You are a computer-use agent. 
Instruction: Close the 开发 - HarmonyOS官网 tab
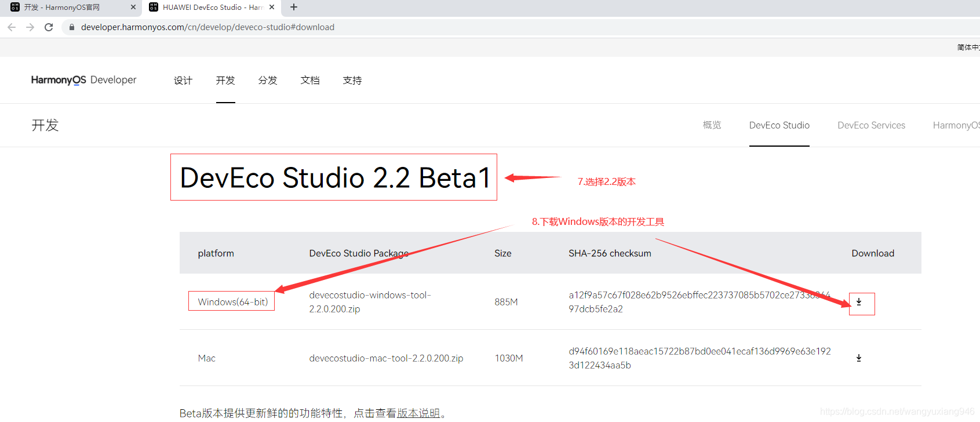pyautogui.click(x=133, y=7)
